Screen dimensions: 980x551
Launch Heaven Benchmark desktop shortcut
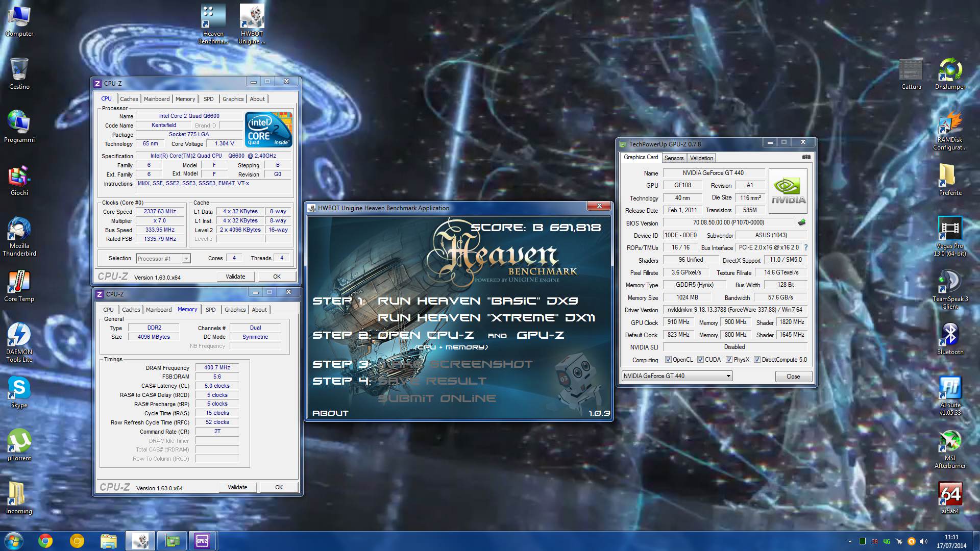click(213, 24)
